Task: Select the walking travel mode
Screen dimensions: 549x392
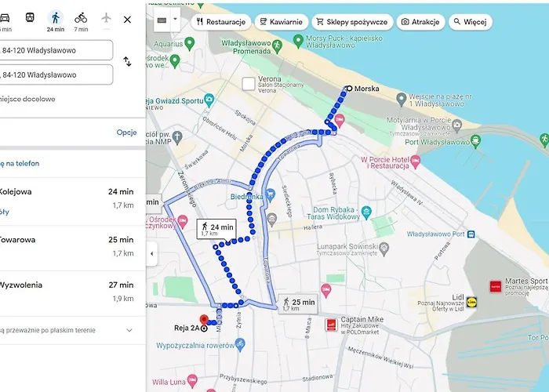Action: (x=55, y=19)
